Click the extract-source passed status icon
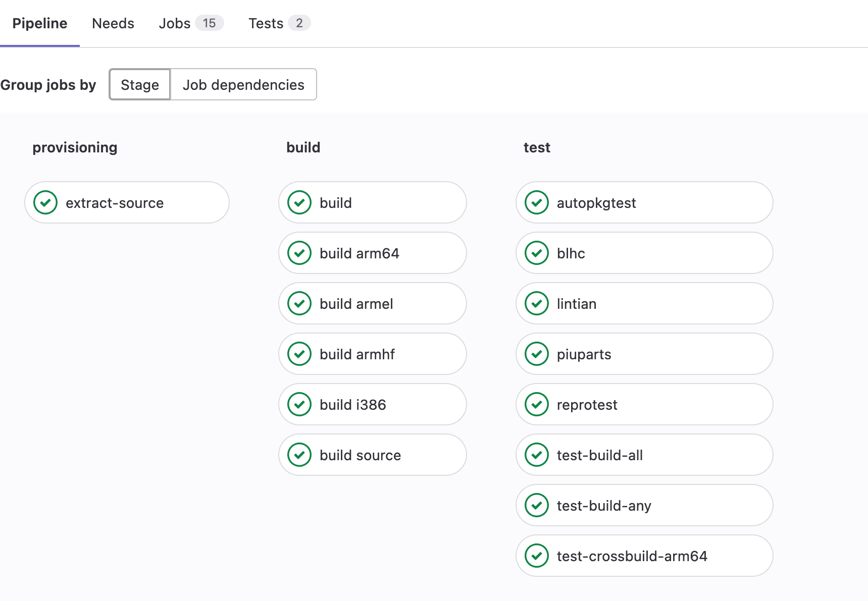Image resolution: width=868 pixels, height=601 pixels. tap(45, 202)
